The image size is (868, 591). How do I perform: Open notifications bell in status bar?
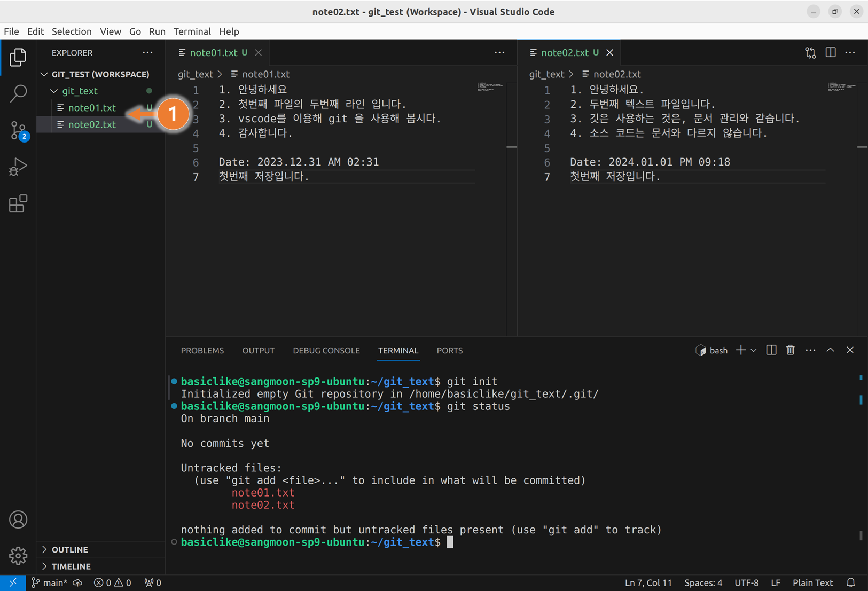tap(851, 582)
